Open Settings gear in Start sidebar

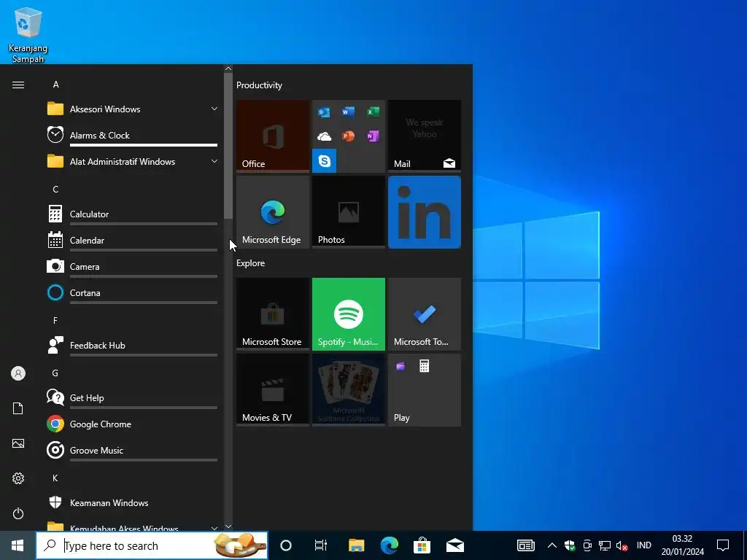(18, 478)
